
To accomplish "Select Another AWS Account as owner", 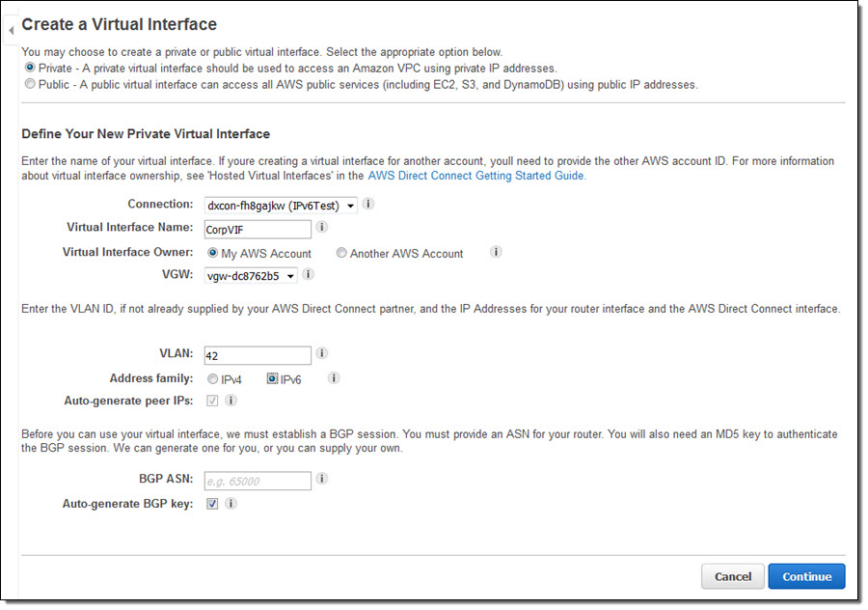I will 341,254.
